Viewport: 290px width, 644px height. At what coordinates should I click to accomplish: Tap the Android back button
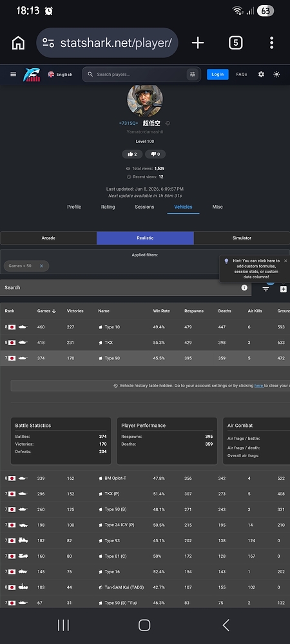(x=226, y=625)
